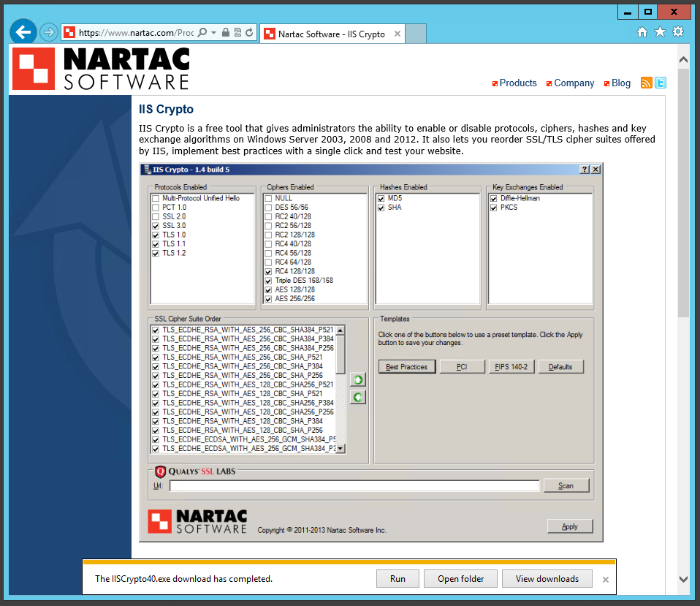700x606 pixels.
Task: Open Internet Explorer settings gear
Action: pyautogui.click(x=678, y=32)
